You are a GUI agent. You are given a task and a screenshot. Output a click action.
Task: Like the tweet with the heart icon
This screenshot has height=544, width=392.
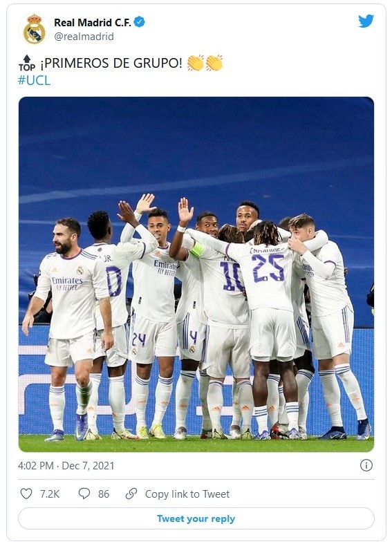(26, 494)
